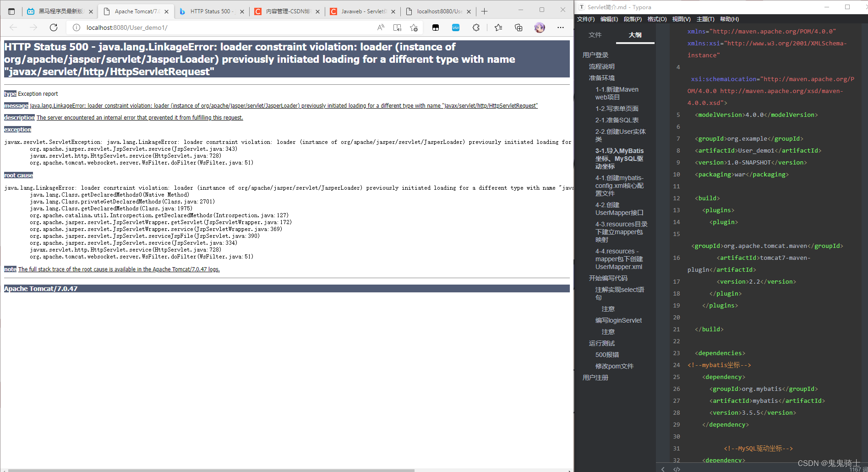Jump to 流程说明 outline heading

click(602, 66)
